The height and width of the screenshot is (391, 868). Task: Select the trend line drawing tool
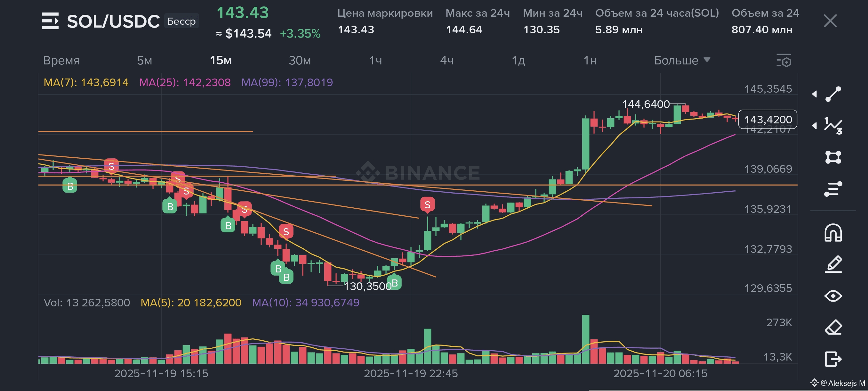[x=833, y=94]
